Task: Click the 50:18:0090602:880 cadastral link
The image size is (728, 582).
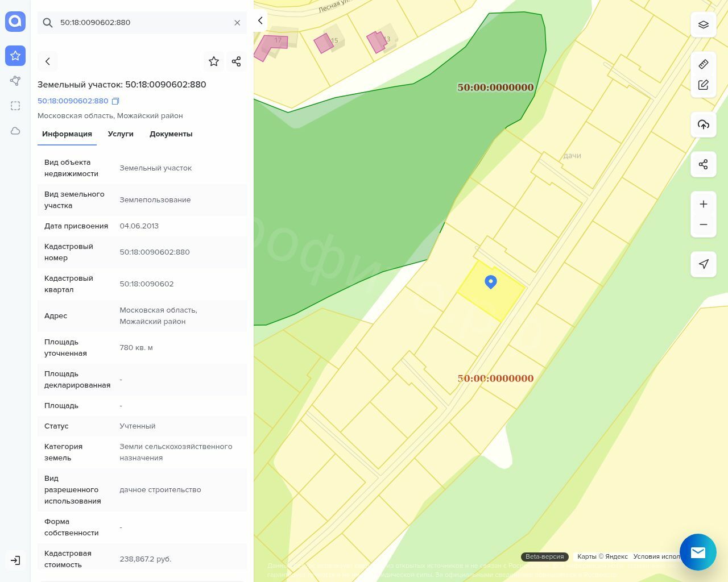Action: [x=73, y=101]
